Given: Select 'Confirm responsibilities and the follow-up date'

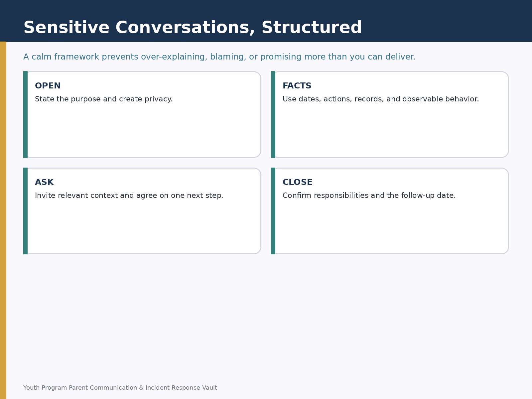Looking at the screenshot, I should (369, 196).
